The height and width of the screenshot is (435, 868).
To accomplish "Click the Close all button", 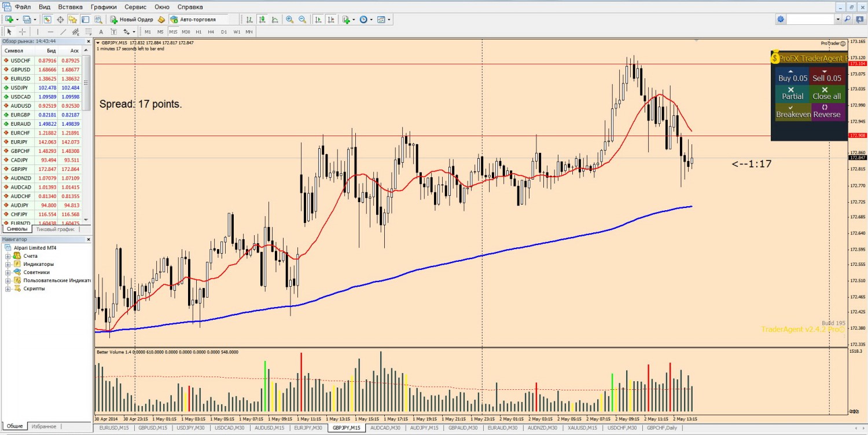I will pyautogui.click(x=827, y=94).
